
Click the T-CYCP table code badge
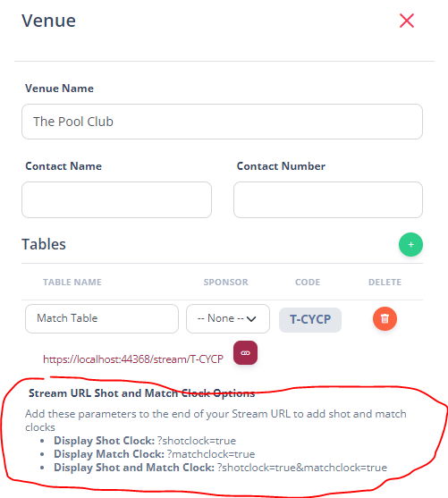click(x=310, y=319)
